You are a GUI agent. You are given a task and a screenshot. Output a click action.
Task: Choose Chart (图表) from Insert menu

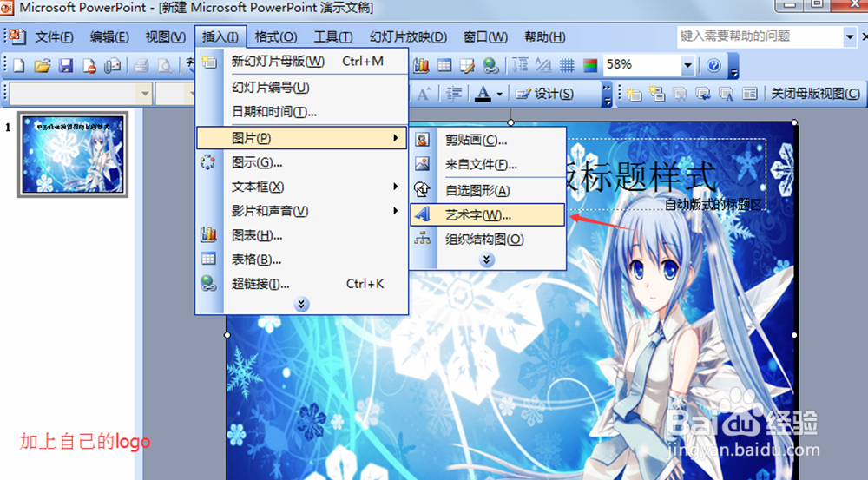tap(302, 235)
